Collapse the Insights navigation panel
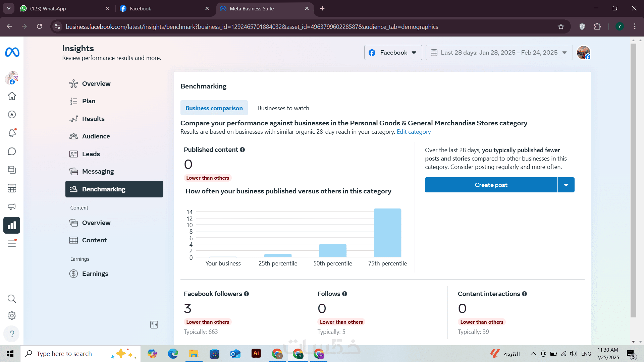 coord(154,324)
